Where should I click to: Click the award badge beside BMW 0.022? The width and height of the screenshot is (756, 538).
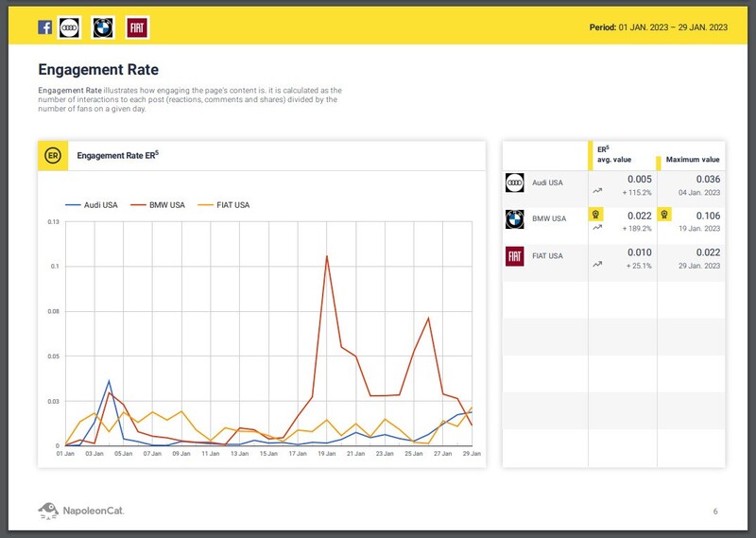coord(596,215)
